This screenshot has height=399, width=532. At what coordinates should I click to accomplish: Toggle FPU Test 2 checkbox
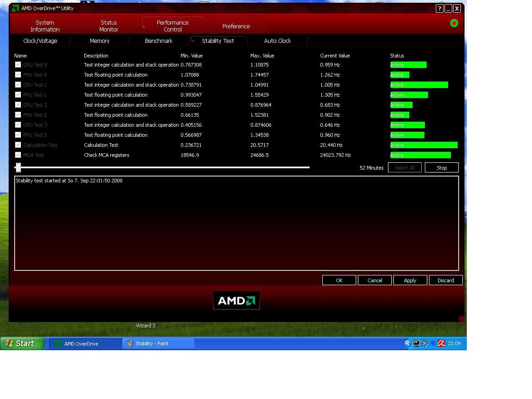[x=18, y=115]
